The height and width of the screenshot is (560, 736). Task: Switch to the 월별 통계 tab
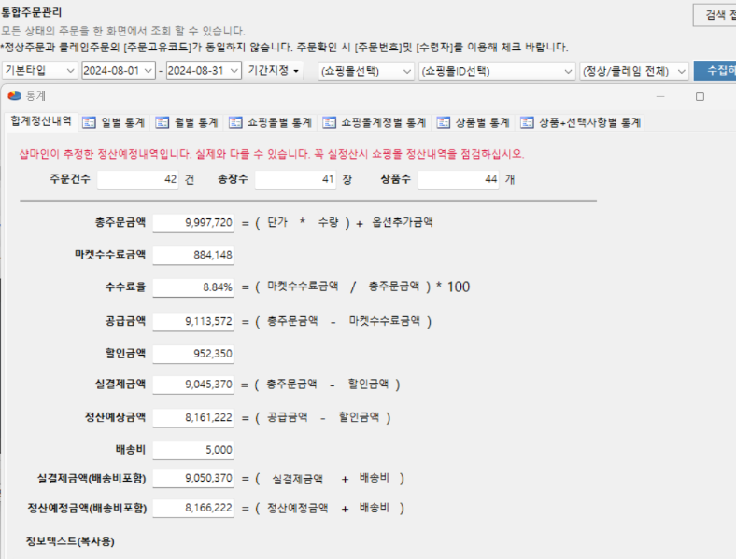coord(187,122)
